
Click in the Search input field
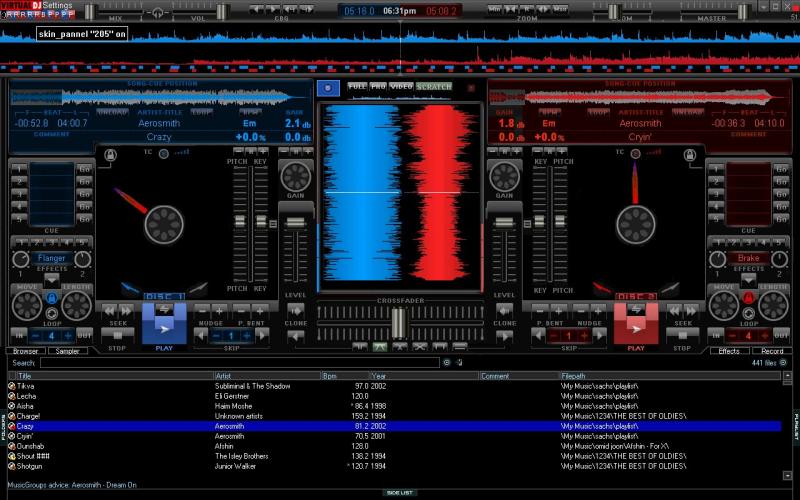tap(240, 363)
